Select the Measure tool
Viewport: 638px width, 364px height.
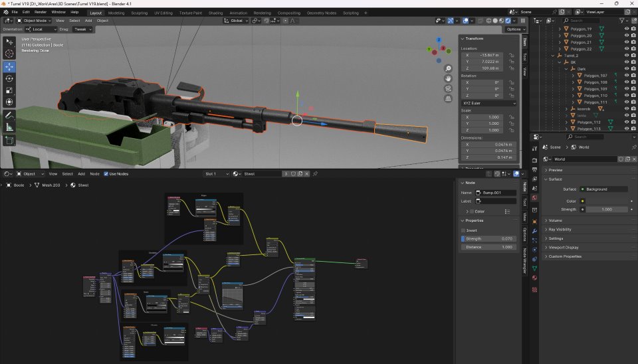coord(9,128)
